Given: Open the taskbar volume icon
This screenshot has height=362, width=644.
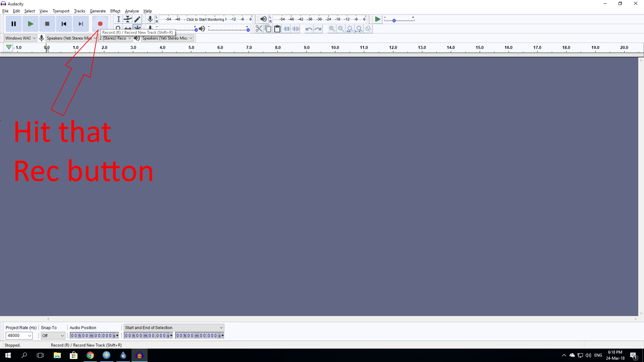Looking at the screenshot, I should (588, 355).
